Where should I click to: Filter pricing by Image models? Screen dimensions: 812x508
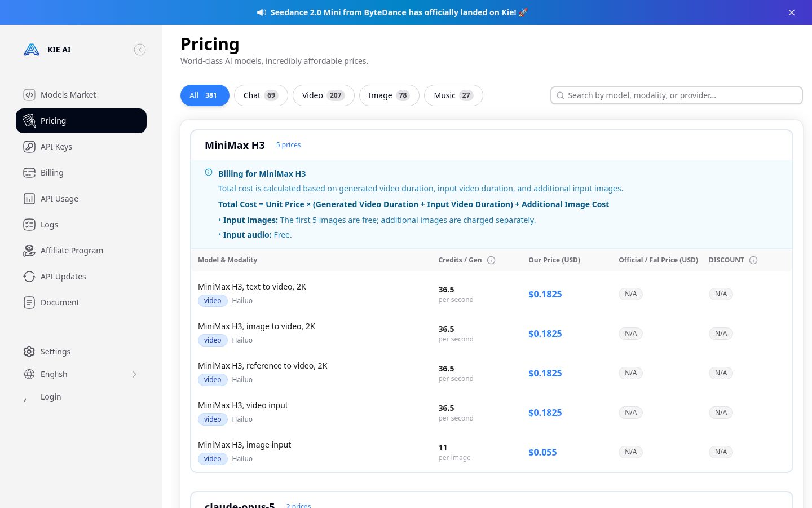pyautogui.click(x=389, y=95)
